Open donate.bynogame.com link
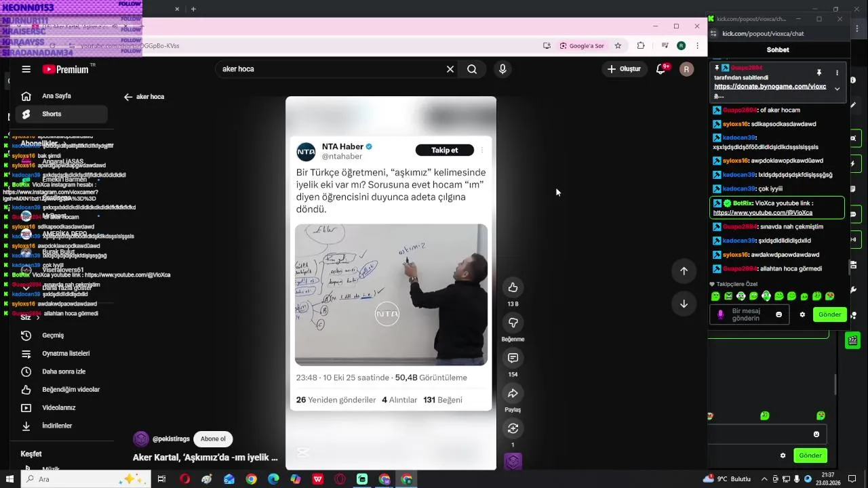Image resolution: width=868 pixels, height=488 pixels. [x=770, y=91]
